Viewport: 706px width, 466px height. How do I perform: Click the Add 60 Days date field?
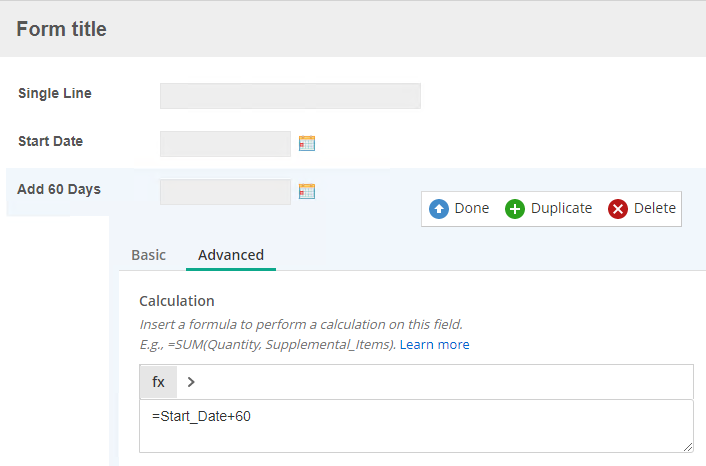(225, 192)
